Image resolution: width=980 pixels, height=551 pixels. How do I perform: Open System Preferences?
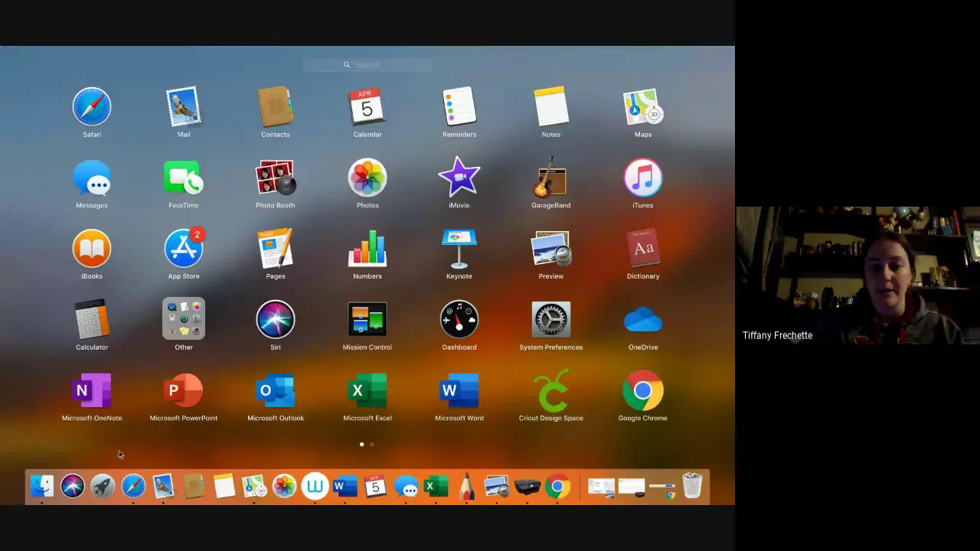[551, 320]
